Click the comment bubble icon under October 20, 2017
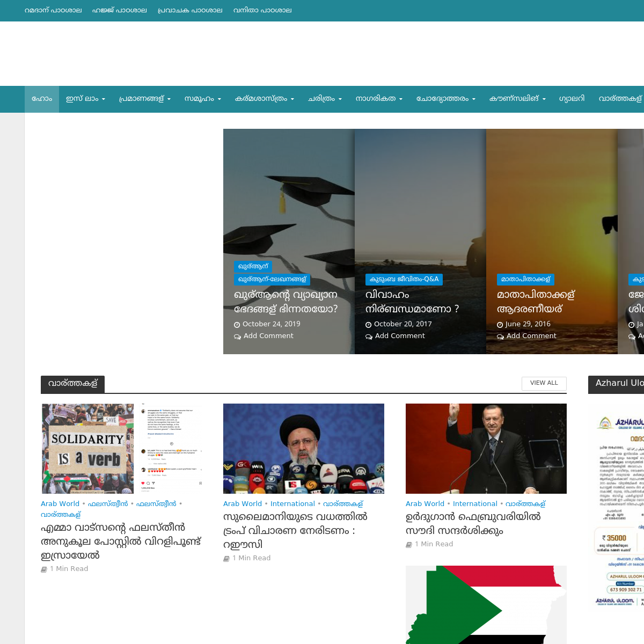This screenshot has height=644, width=644. [x=369, y=336]
